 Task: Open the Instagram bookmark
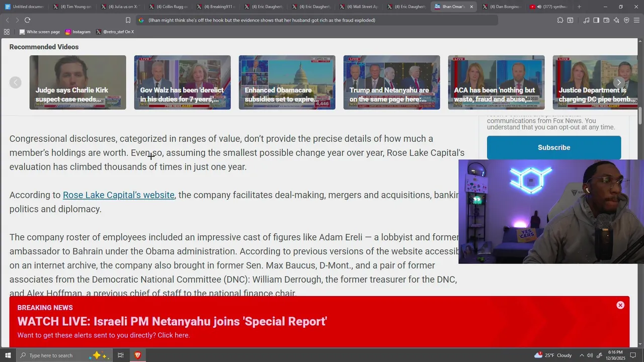coord(77,32)
